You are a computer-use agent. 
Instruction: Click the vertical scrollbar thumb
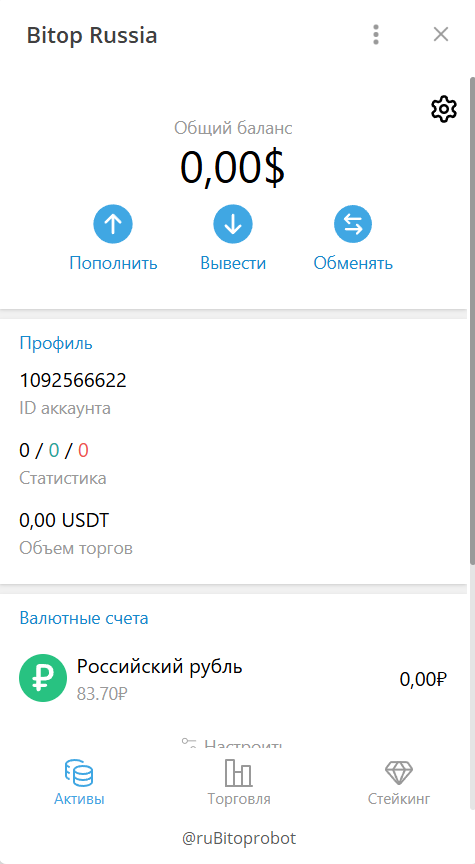pos(472,321)
